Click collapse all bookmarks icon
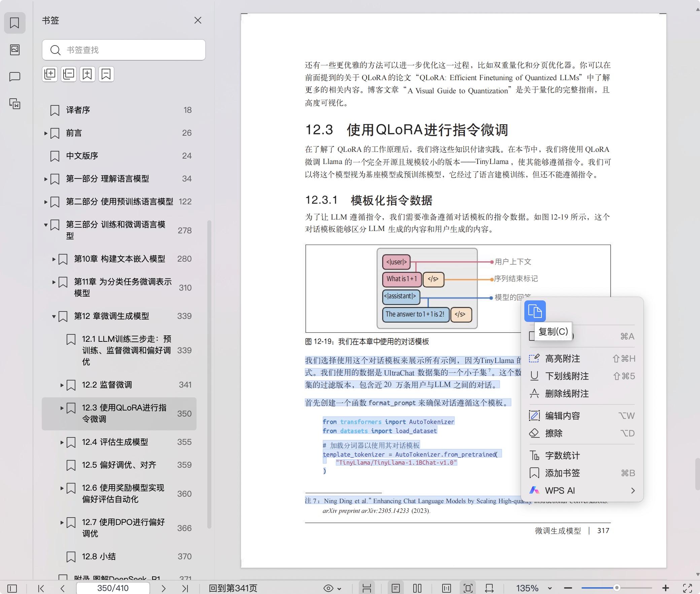Image resolution: width=700 pixels, height=594 pixels. coord(69,74)
